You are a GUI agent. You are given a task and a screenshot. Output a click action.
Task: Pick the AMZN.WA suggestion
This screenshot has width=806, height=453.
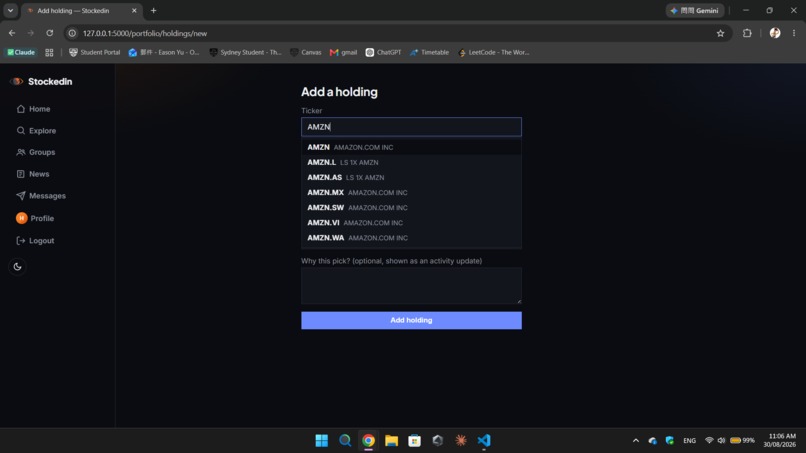coord(411,238)
